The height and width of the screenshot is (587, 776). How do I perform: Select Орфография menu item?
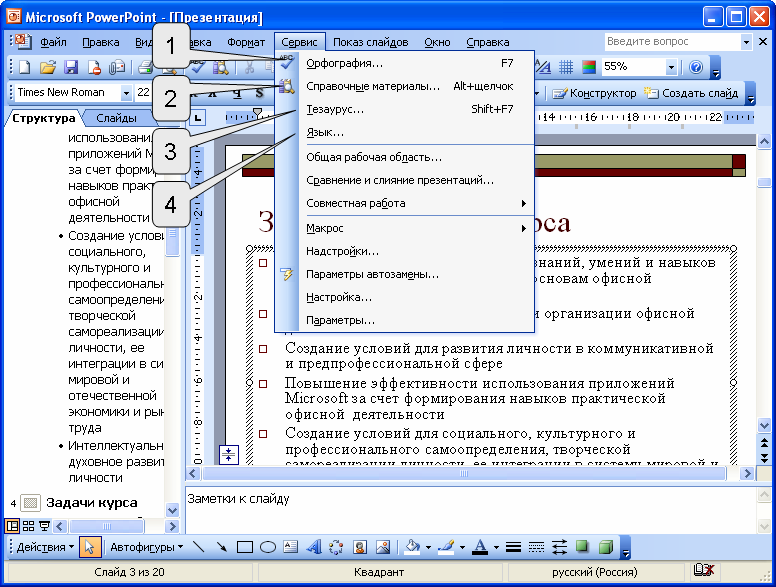(x=405, y=63)
